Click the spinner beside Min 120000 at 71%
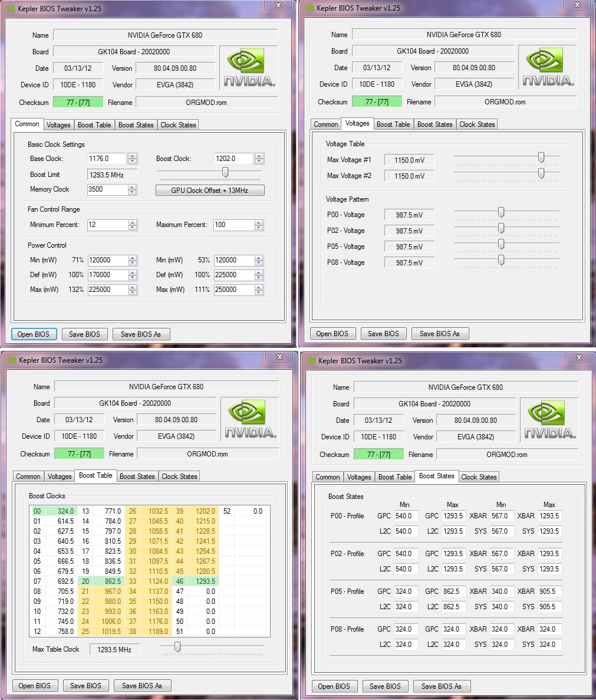The image size is (596, 700). tap(133, 260)
